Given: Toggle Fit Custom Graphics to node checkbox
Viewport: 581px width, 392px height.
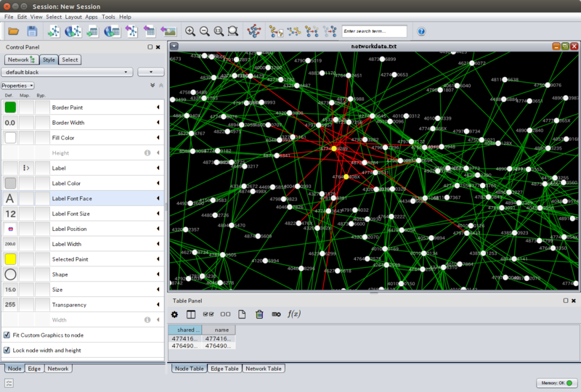Looking at the screenshot, I should point(7,335).
